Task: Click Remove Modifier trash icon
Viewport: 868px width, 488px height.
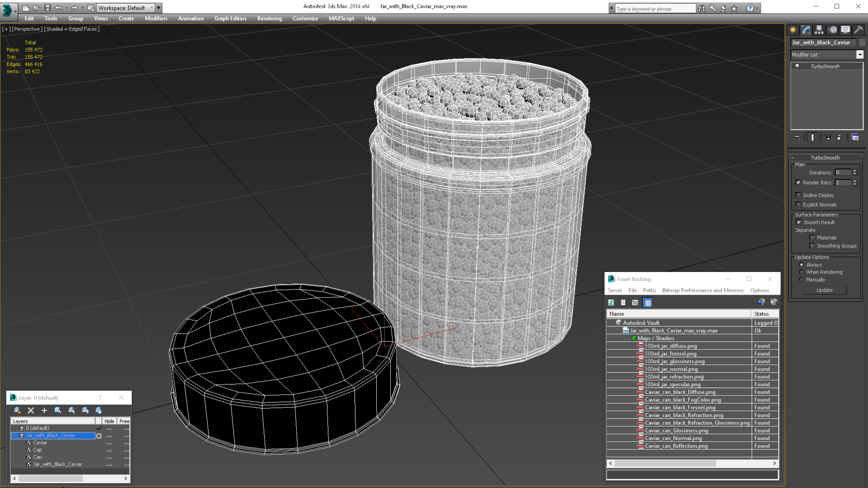Action: [x=839, y=137]
